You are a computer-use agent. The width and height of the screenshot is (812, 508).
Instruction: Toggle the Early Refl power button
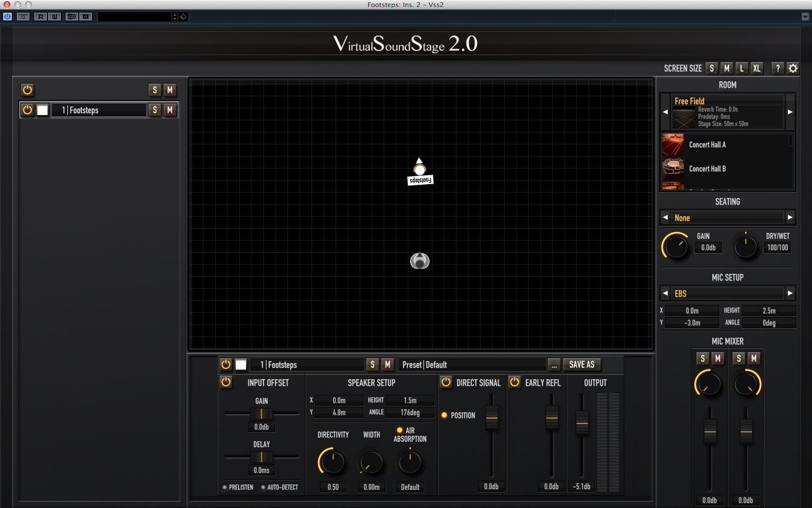tap(515, 382)
